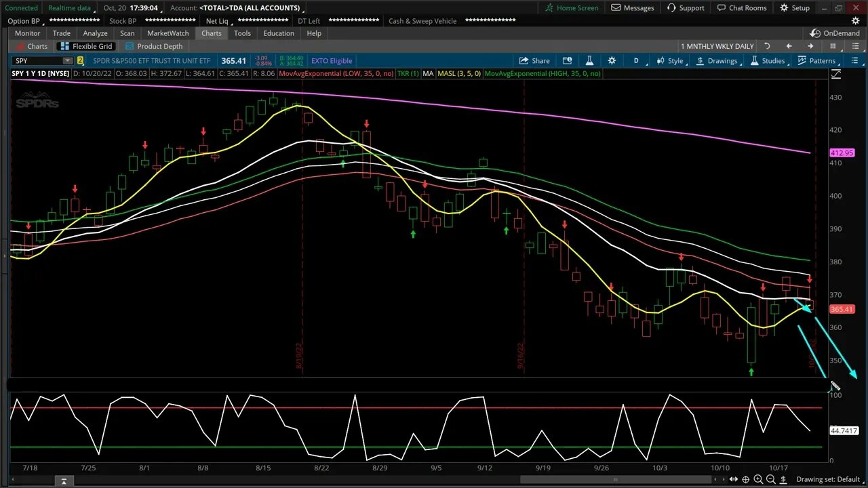
Task: Click the forward arrow in grid toolbar
Action: tap(810, 46)
